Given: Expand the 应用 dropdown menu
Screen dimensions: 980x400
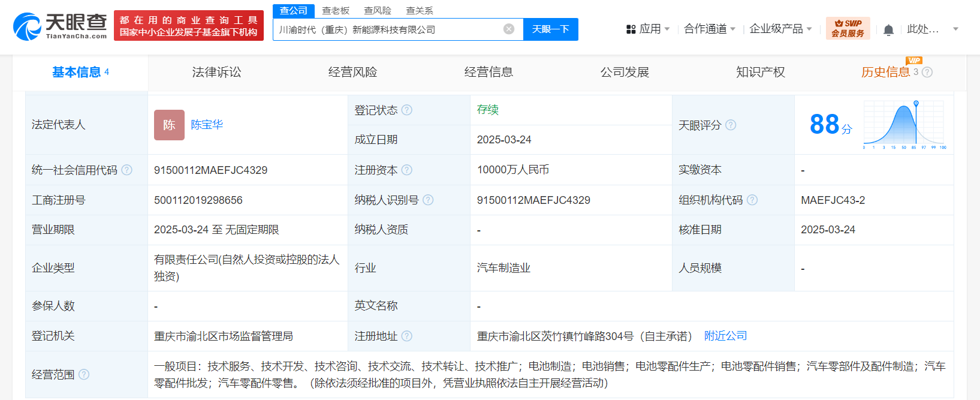Looking at the screenshot, I should click(648, 29).
